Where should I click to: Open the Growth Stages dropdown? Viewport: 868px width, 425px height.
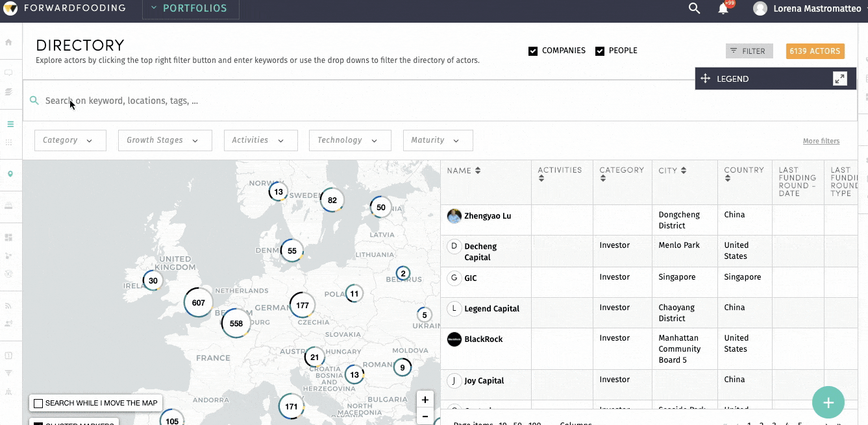point(164,140)
